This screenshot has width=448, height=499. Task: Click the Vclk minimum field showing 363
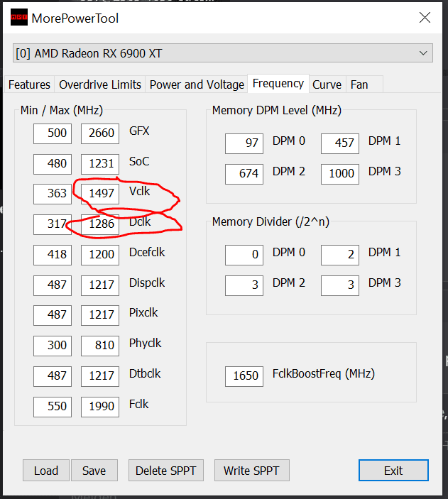point(53,194)
